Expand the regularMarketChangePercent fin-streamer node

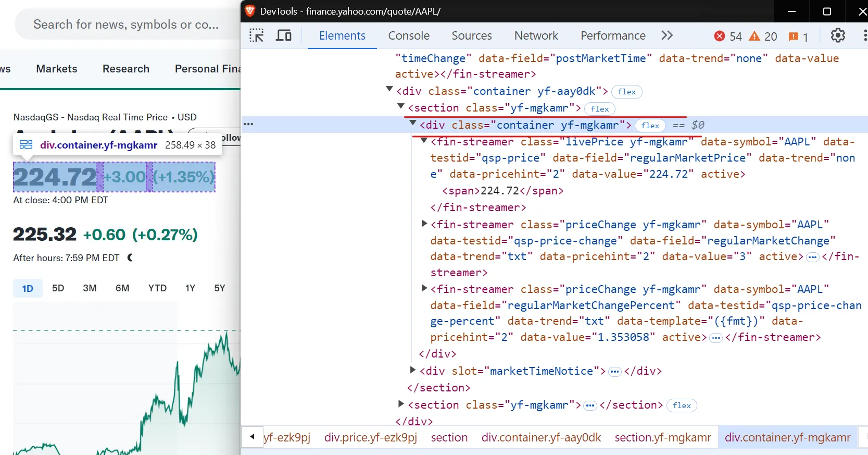click(424, 288)
